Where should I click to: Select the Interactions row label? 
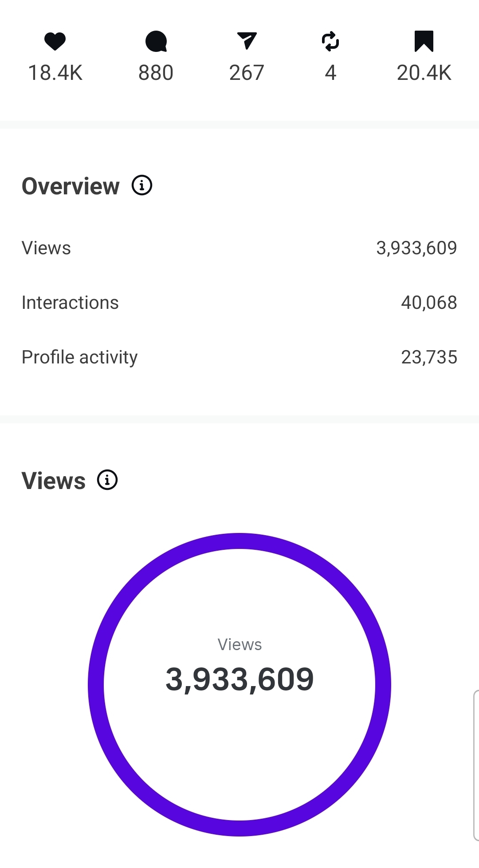[x=70, y=303]
